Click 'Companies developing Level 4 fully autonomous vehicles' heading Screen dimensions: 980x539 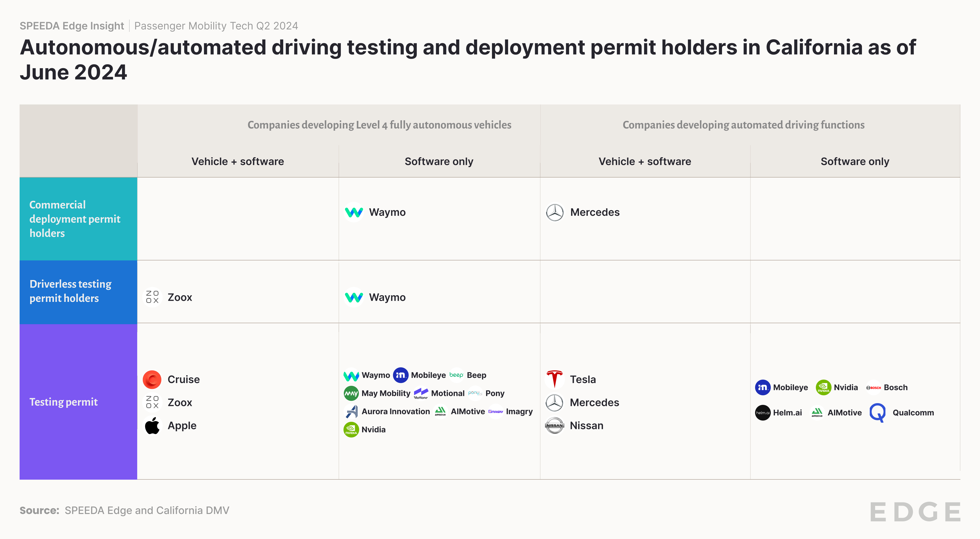(x=379, y=125)
